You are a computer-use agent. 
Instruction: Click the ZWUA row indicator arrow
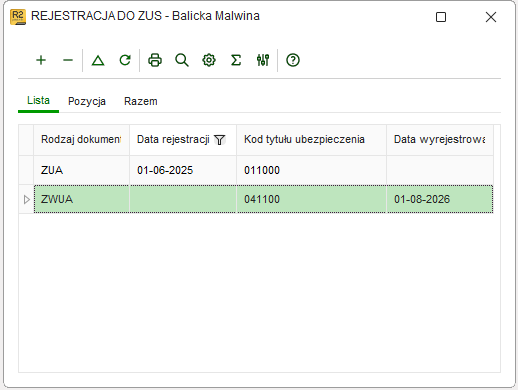[26, 199]
